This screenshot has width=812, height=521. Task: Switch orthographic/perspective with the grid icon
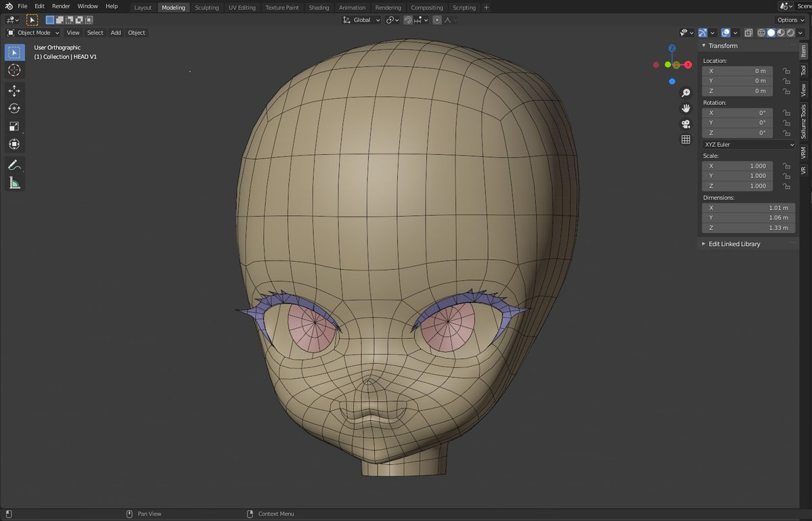pyautogui.click(x=685, y=139)
